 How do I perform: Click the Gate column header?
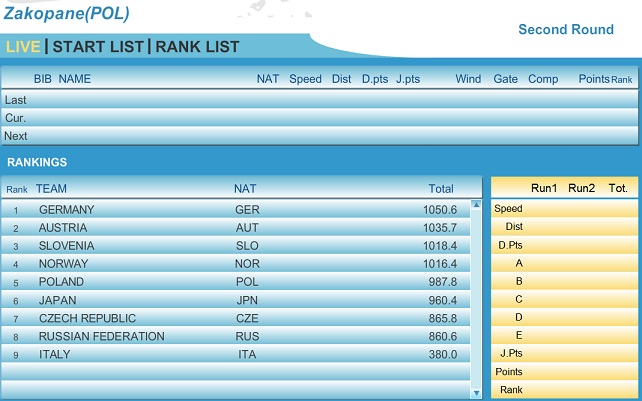point(505,79)
